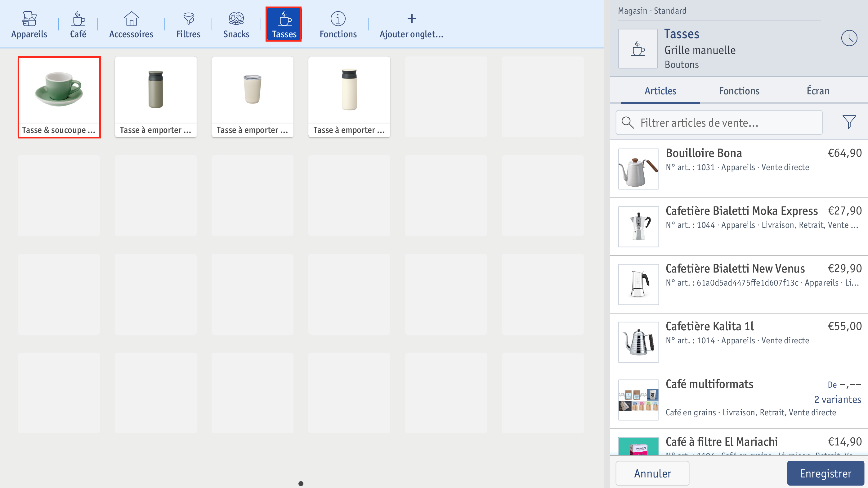
Task: Select Cafetière Bialetti New Venus article
Action: point(739,284)
